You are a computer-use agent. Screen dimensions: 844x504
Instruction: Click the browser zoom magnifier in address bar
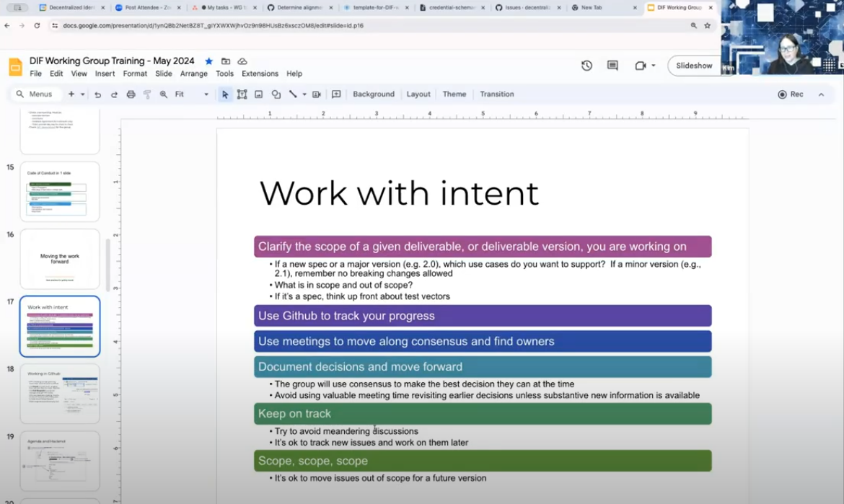pyautogui.click(x=693, y=25)
